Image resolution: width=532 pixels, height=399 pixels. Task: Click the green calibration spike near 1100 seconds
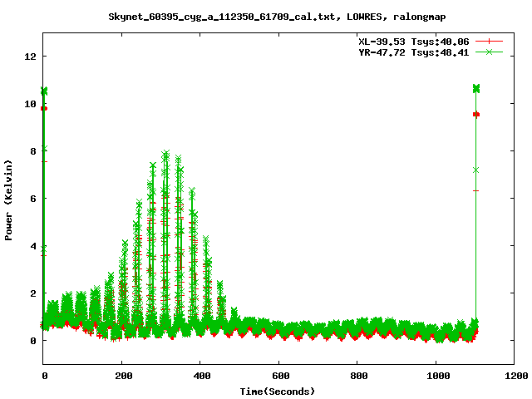476,89
